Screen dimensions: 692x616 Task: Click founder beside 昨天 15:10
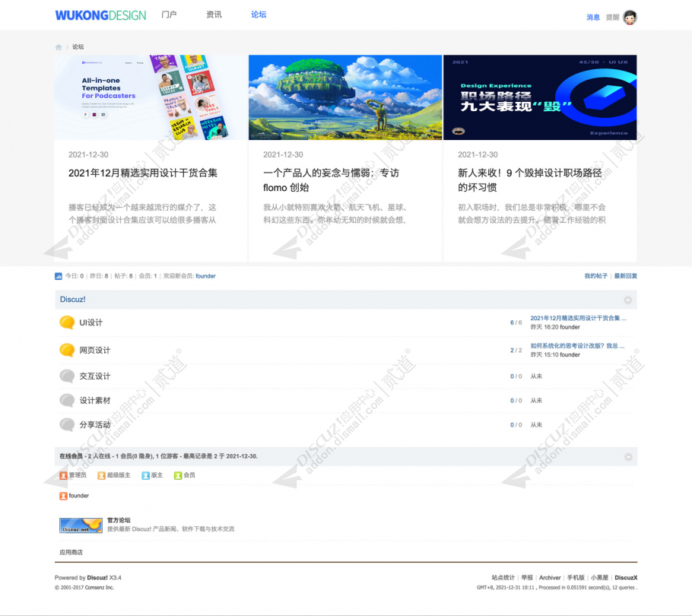tap(570, 355)
